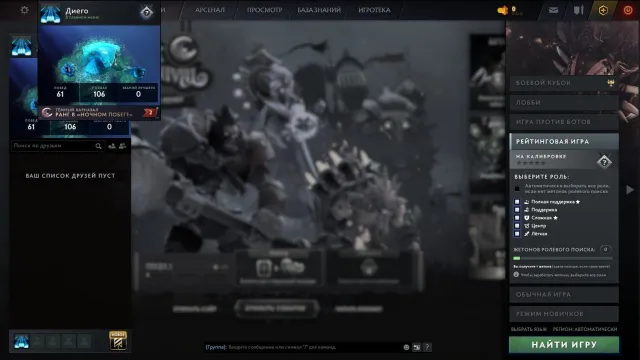Open the Выбрать язык language selector
This screenshot has width=640, height=360.
(x=529, y=329)
